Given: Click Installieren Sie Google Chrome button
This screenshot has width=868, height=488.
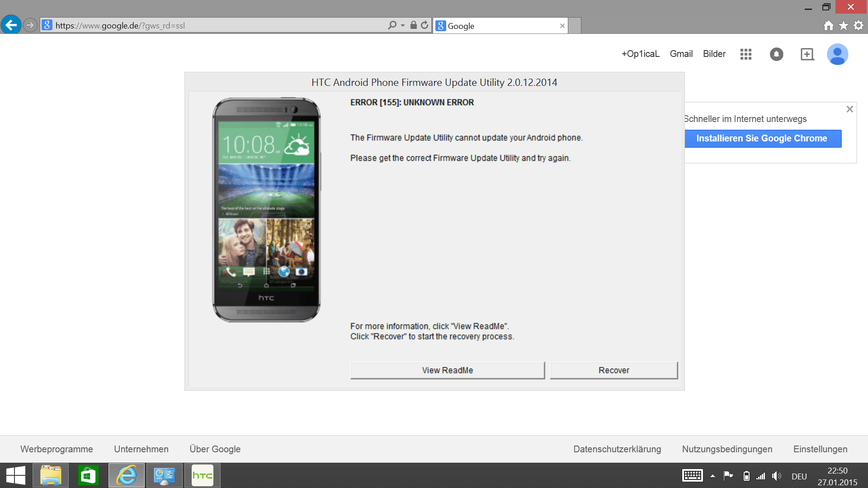Looking at the screenshot, I should click(x=762, y=138).
